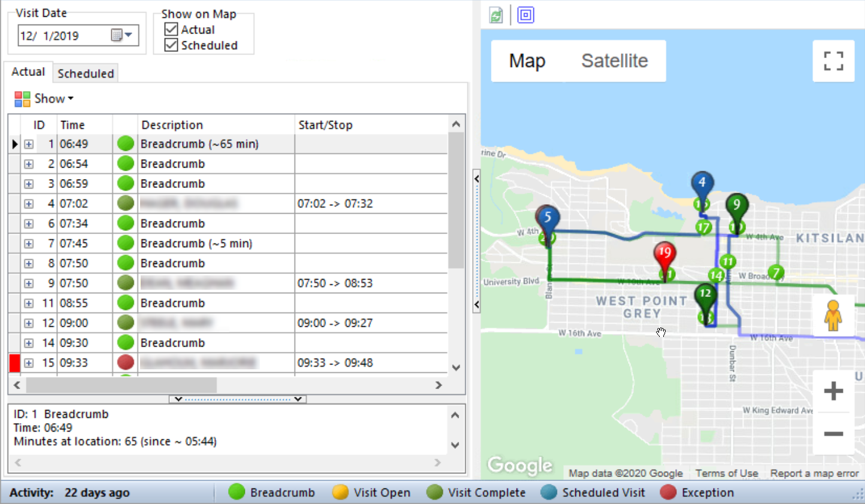
Task: Open the calendar icon in Visit Date field
Action: pyautogui.click(x=116, y=35)
